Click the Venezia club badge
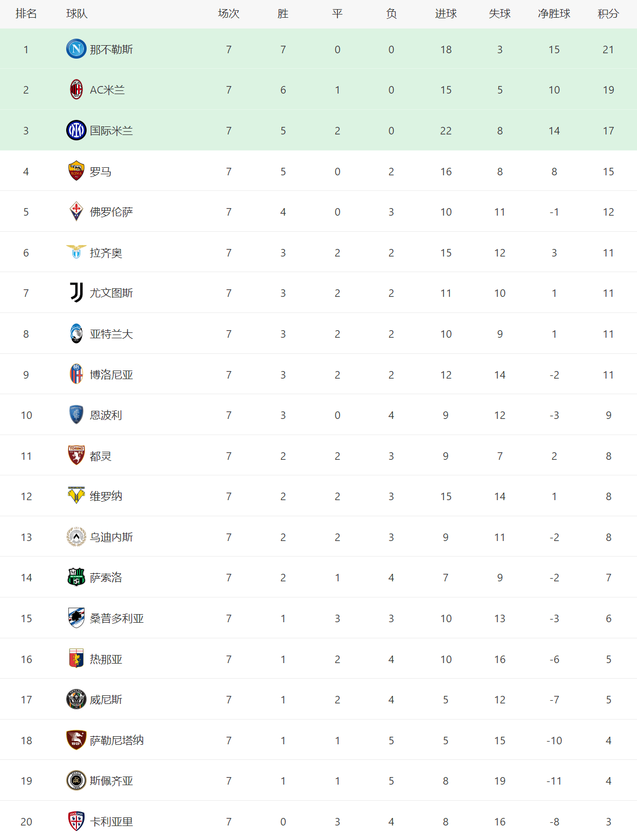 [76, 700]
